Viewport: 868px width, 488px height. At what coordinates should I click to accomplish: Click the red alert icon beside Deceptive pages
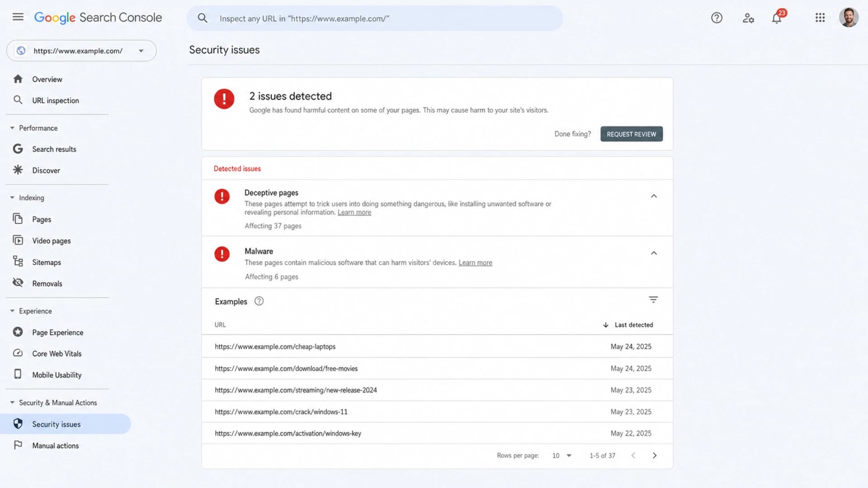point(222,197)
